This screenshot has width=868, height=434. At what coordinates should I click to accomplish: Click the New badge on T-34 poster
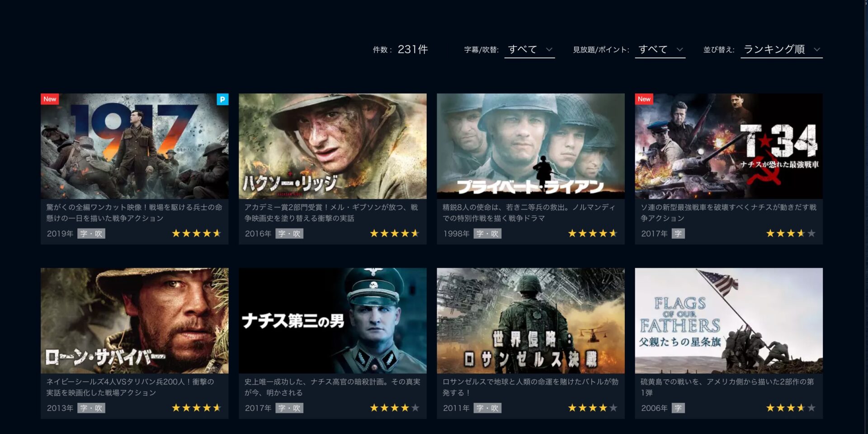tap(644, 99)
